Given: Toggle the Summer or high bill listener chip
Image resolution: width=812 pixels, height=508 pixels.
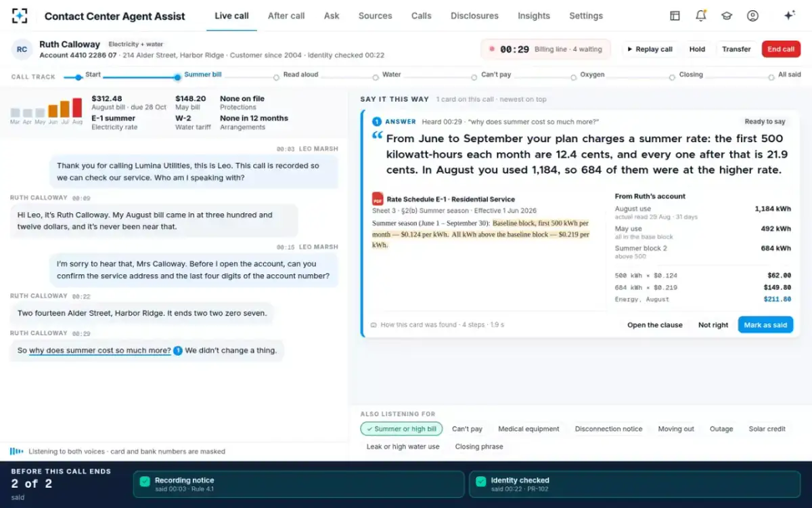Looking at the screenshot, I should point(401,429).
